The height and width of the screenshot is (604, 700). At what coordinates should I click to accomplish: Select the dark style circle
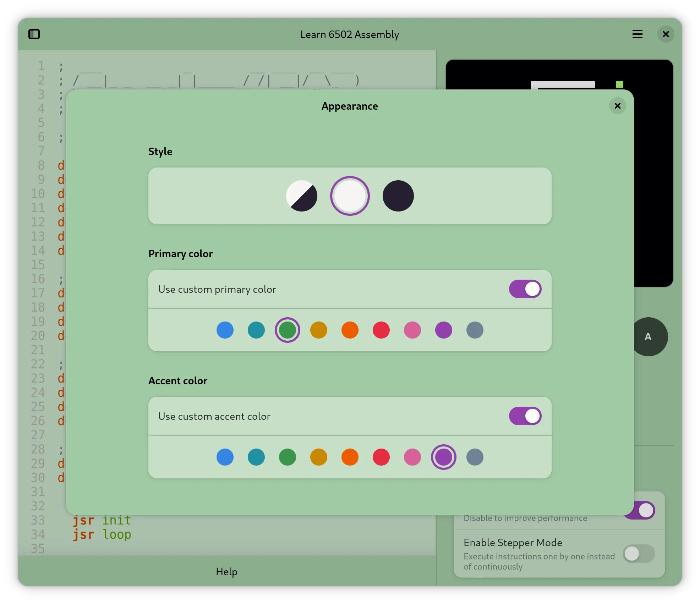coord(398,196)
